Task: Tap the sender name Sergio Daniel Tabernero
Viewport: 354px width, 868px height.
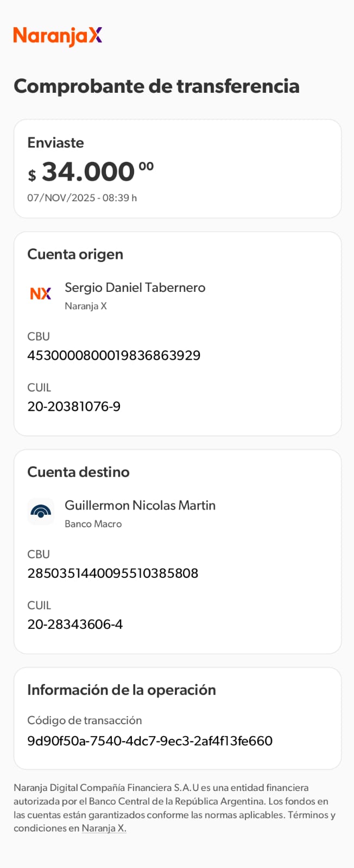Action: pyautogui.click(x=135, y=288)
